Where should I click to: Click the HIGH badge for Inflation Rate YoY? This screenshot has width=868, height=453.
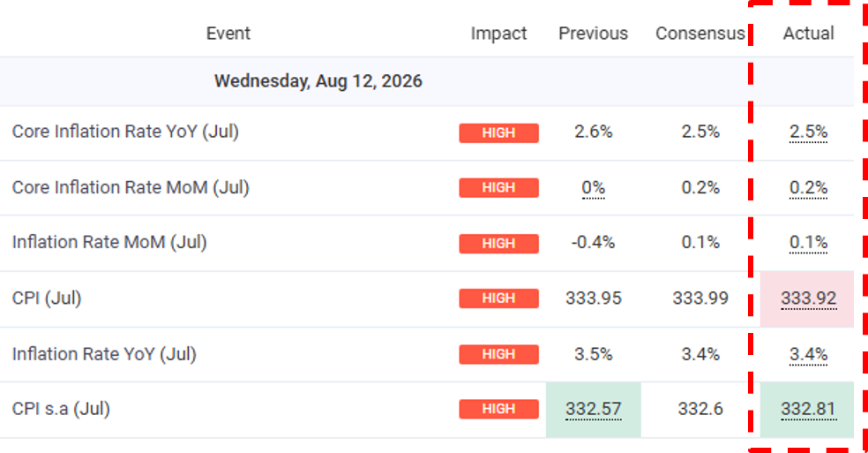tap(498, 354)
